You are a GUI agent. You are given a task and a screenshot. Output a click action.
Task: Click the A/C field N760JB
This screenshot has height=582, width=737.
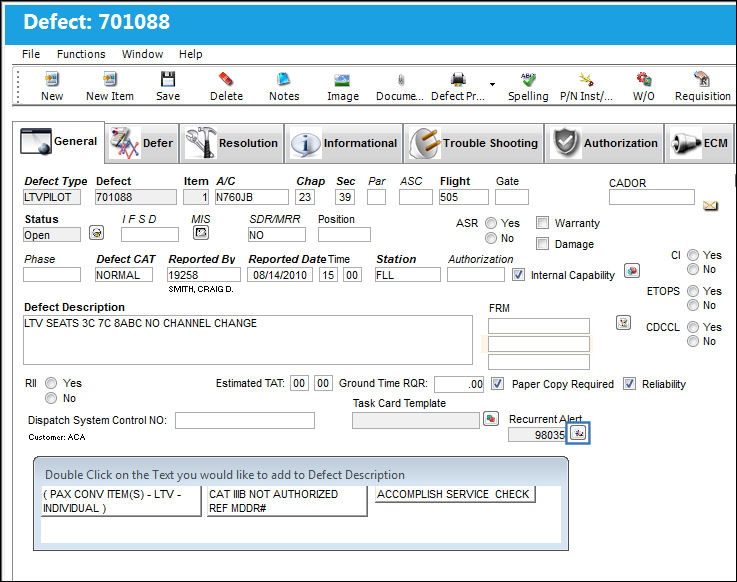[x=251, y=197]
